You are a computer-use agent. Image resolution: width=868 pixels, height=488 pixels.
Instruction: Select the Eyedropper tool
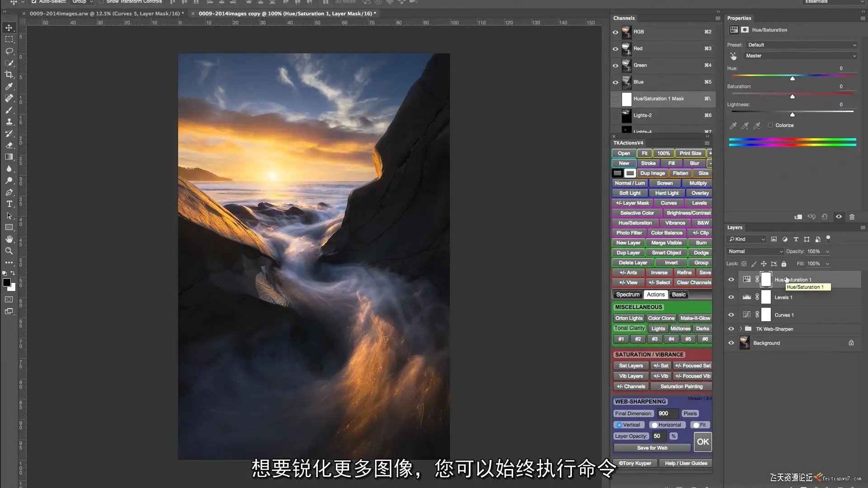(x=9, y=86)
